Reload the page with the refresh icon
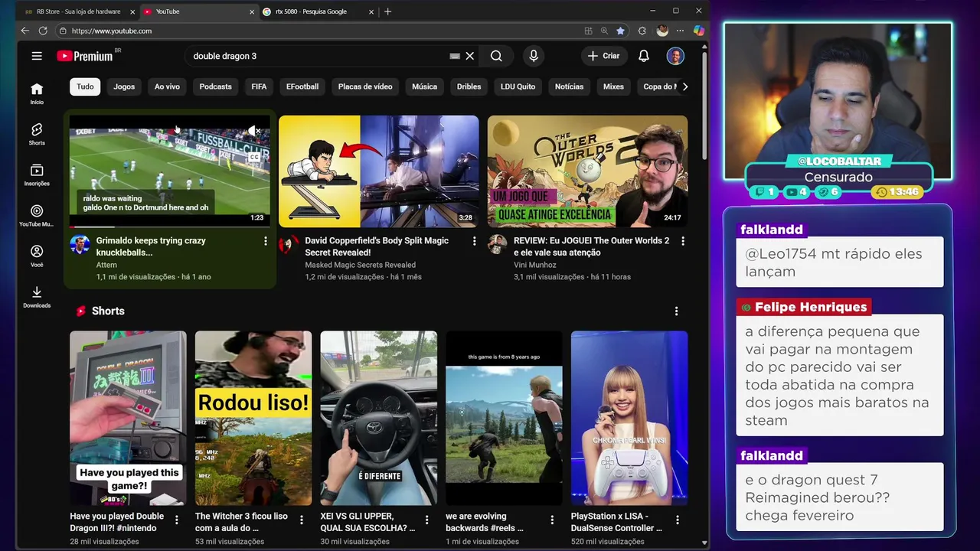Image resolution: width=980 pixels, height=551 pixels. 43,31
